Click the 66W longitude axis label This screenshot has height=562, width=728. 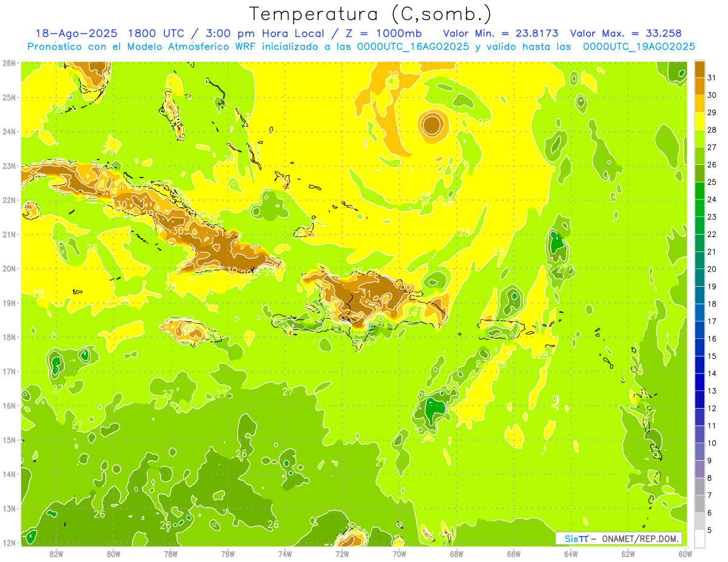(514, 554)
